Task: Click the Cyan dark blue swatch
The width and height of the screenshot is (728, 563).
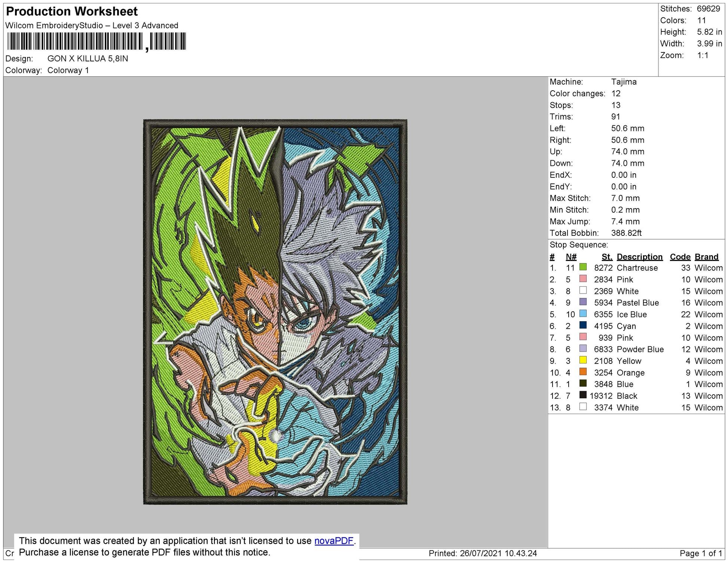Action: [582, 325]
